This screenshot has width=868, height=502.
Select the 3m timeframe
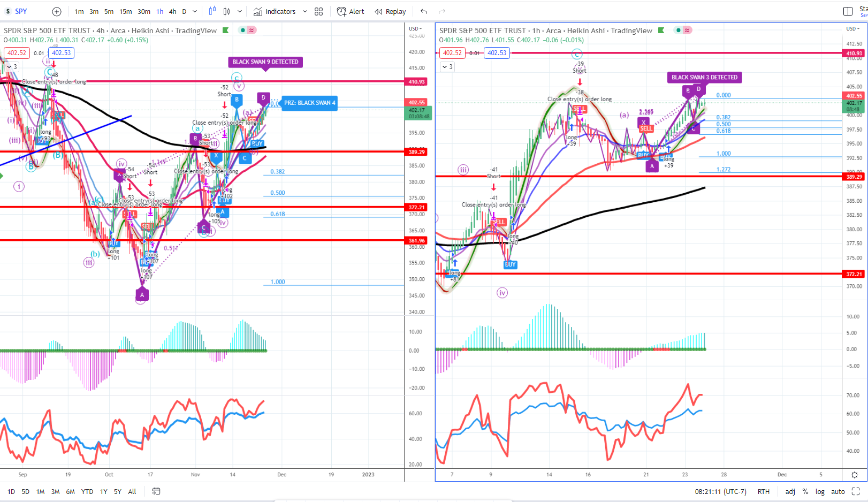pos(94,11)
